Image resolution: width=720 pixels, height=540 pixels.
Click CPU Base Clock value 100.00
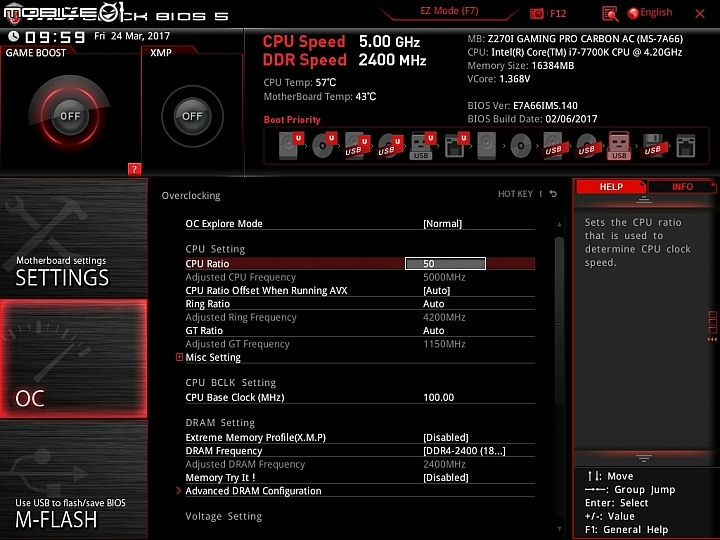tap(439, 397)
